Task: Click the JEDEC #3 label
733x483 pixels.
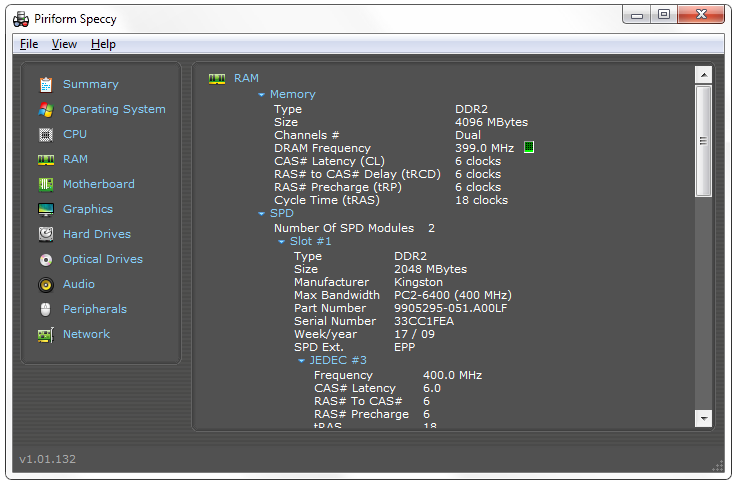Action: point(338,360)
